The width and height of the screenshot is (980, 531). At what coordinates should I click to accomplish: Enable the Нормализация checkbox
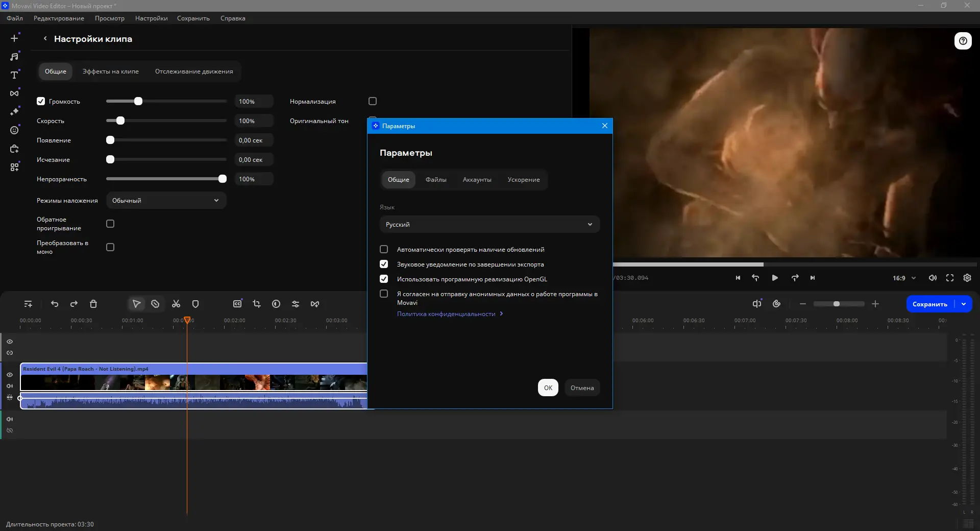click(x=373, y=102)
